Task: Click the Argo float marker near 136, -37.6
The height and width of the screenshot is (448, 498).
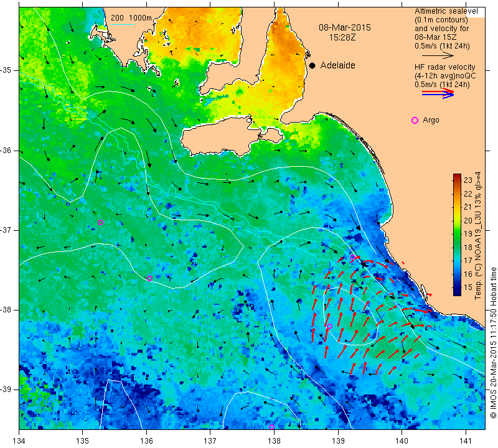Action: coord(149,279)
